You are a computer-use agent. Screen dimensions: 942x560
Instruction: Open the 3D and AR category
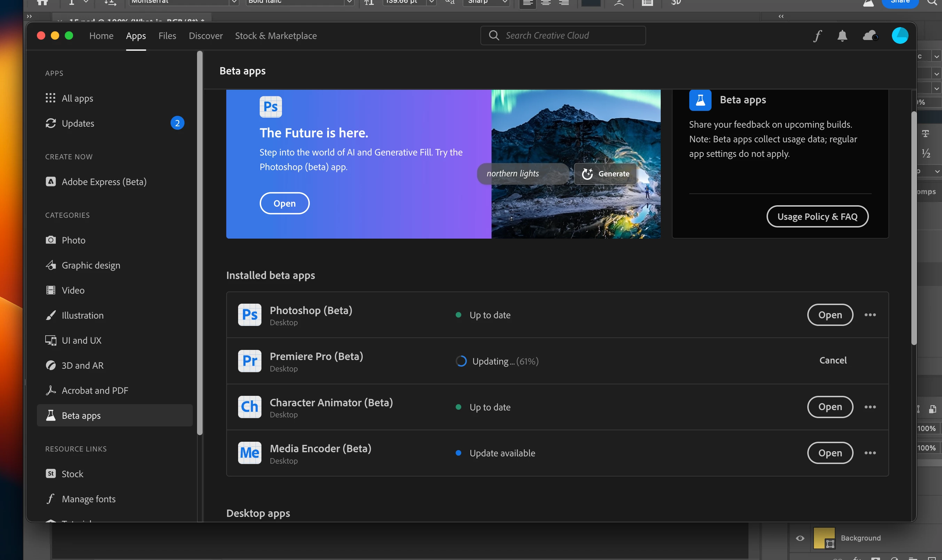pyautogui.click(x=82, y=365)
